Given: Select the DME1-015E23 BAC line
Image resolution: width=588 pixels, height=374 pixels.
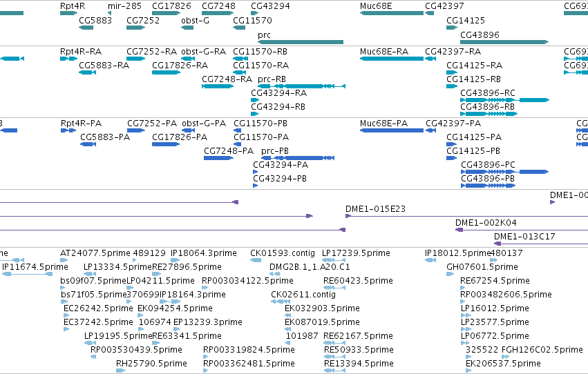Looking at the screenshot, I should point(466,216).
